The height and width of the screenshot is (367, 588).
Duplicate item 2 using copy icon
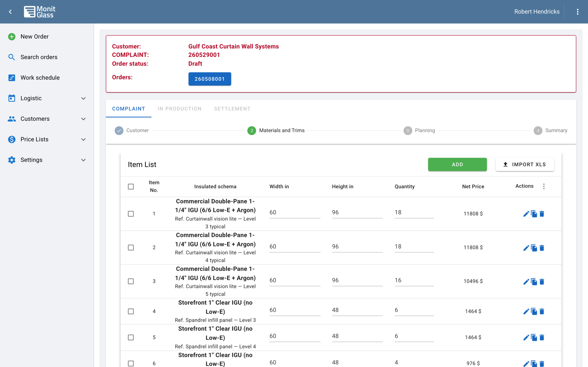pyautogui.click(x=534, y=248)
